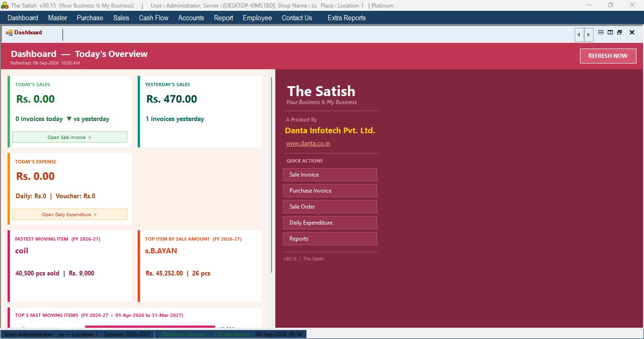
Task: Select the Dashboard tab
Action: point(32,33)
